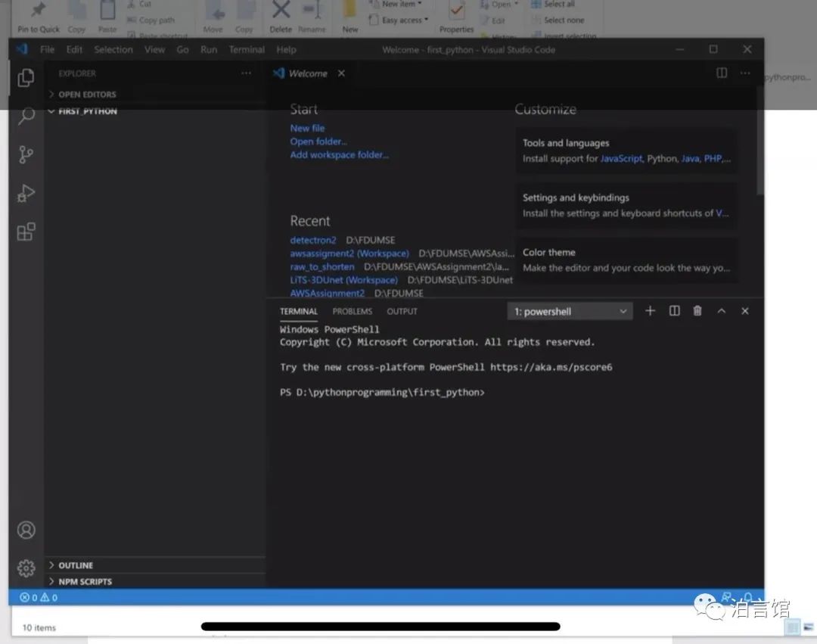
Task: Open the '1: powershell' terminal dropdown
Action: 570,312
